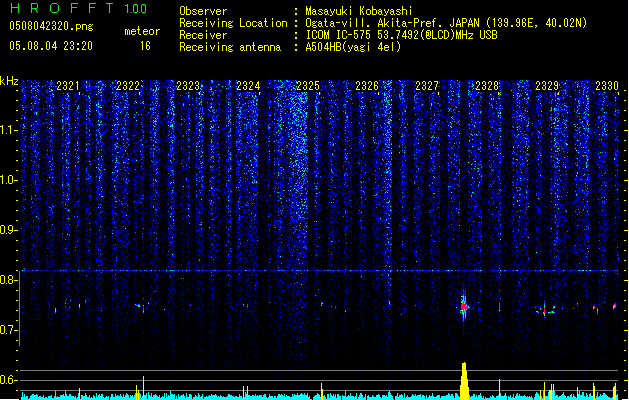
Task: Select the filename 0508042320.png
Action: point(51,26)
